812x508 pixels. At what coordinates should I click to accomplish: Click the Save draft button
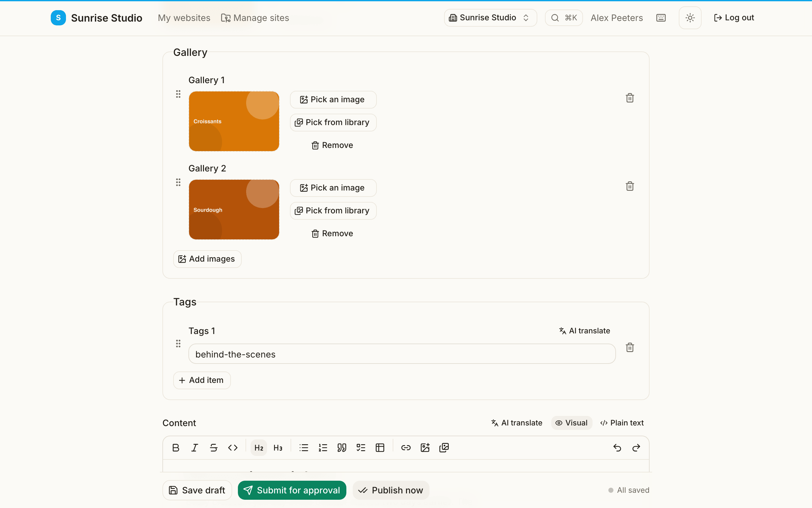(197, 490)
